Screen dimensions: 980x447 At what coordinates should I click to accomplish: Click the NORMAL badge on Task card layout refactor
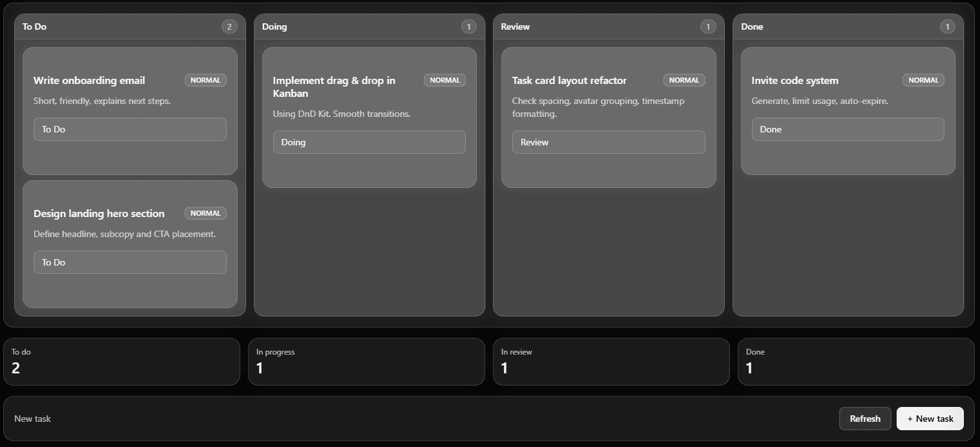point(684,80)
